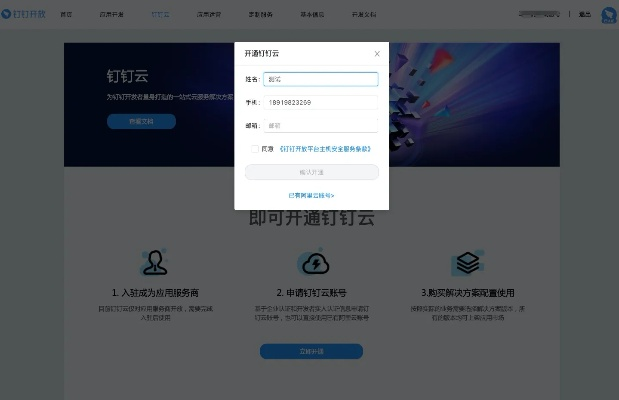Screen dimensions: 619x400
Task: Follow the 已有阿里云账号 link
Action: click(x=311, y=195)
